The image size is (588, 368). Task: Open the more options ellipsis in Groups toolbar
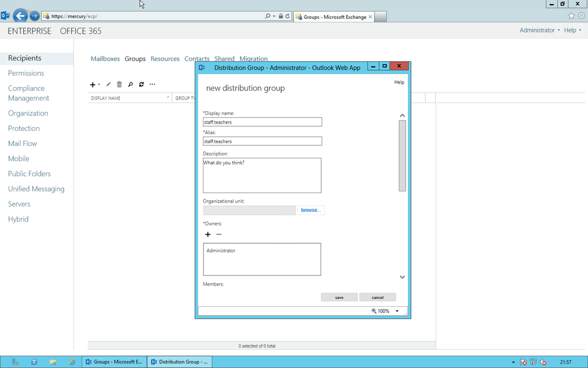[152, 84]
